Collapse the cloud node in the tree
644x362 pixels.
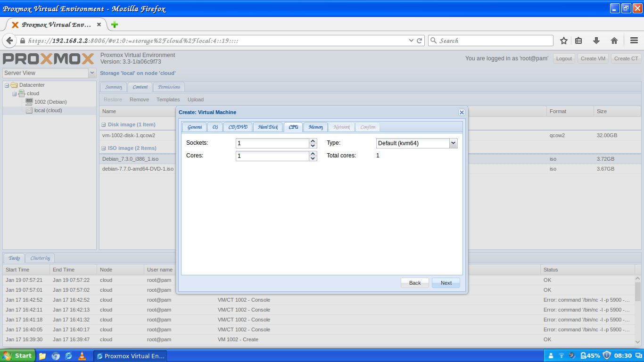pos(14,94)
